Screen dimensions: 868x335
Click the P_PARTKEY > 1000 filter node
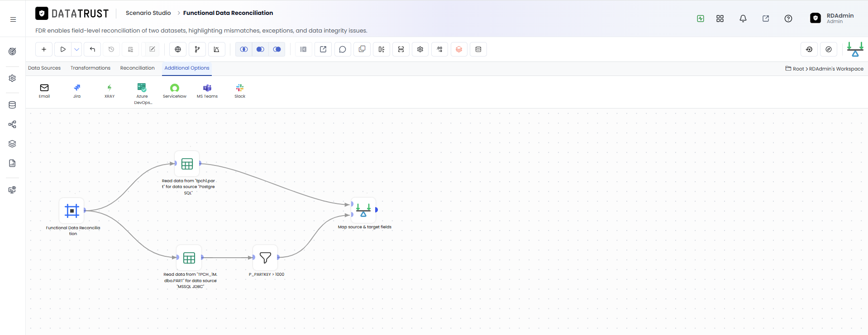tap(266, 258)
